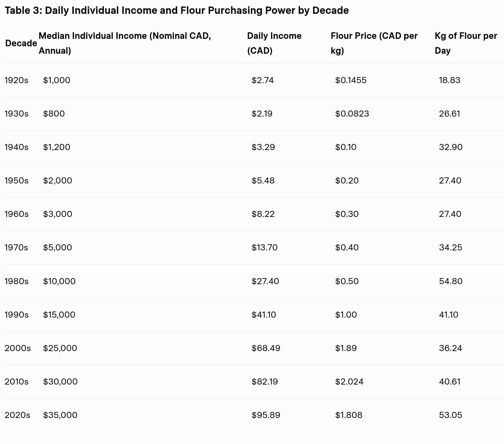
Task: Select the $68.49 daily income cell
Action: point(266,348)
